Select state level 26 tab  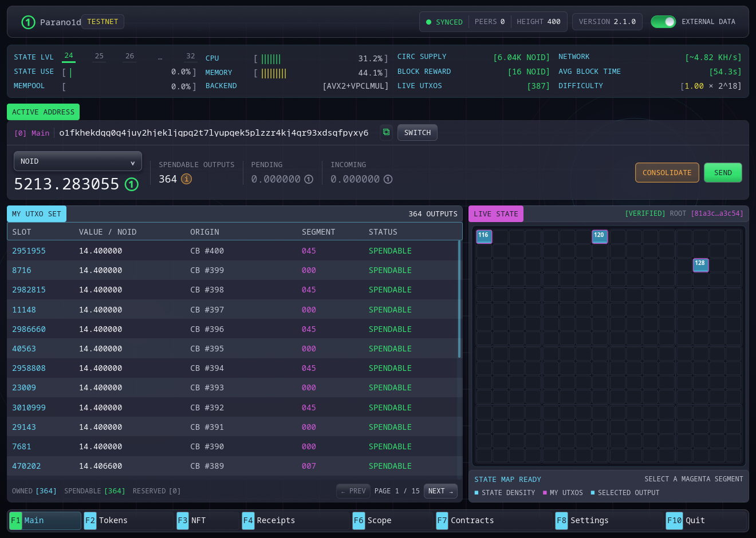coord(130,56)
